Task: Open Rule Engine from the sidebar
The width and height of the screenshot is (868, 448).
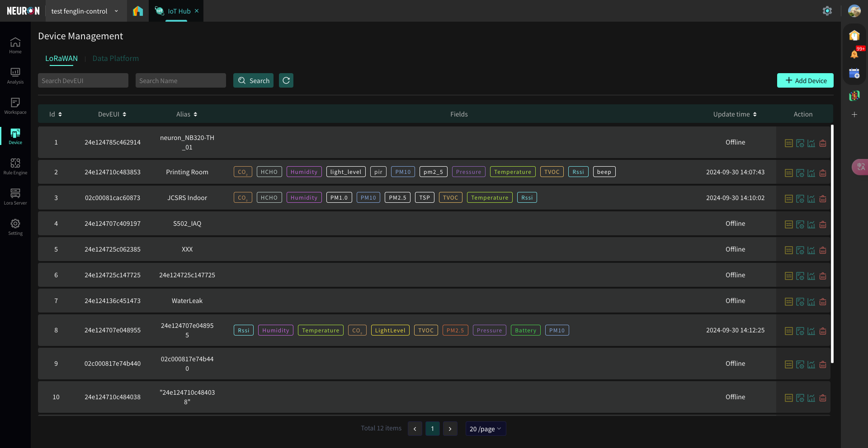Action: pyautogui.click(x=15, y=167)
